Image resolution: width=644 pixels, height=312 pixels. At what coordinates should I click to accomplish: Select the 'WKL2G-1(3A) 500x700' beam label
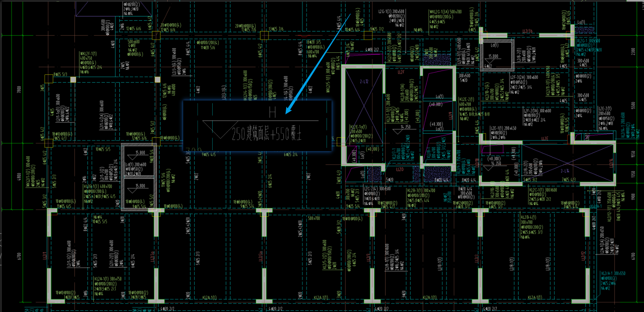(x=445, y=12)
